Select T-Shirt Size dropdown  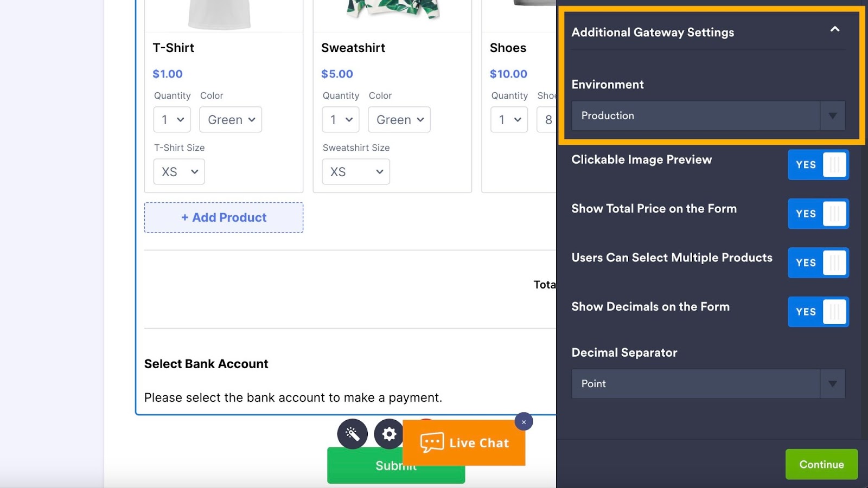point(179,172)
